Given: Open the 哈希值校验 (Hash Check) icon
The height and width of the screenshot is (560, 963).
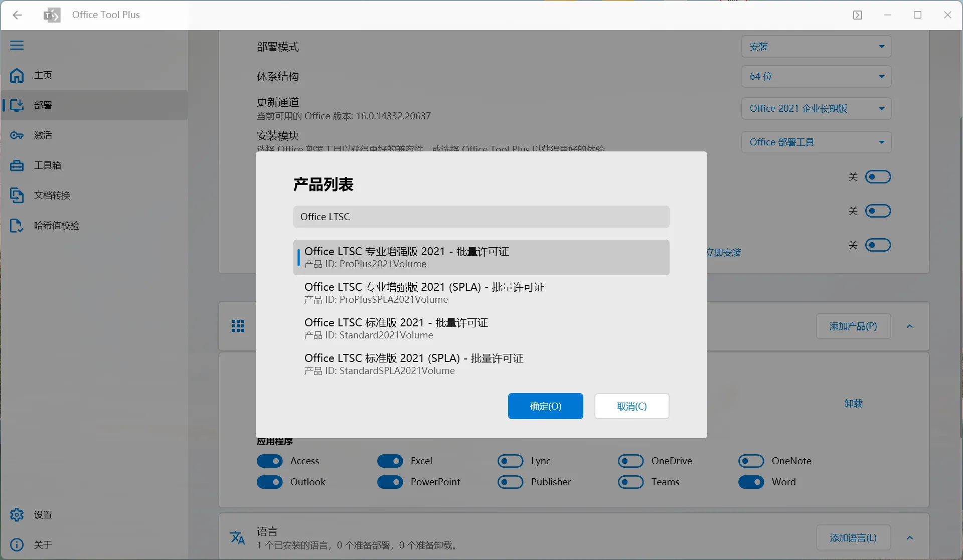Looking at the screenshot, I should (17, 225).
